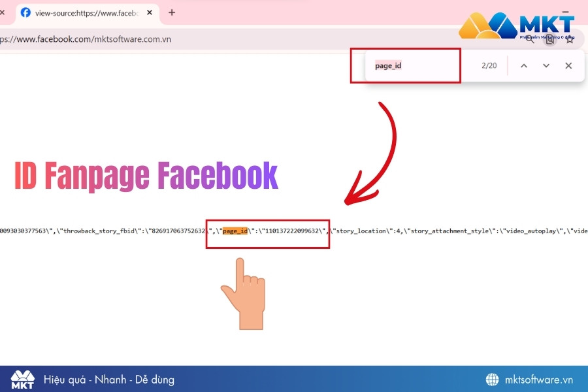
Task: Select the highlighted page_id text in the source
Action: tap(237, 230)
